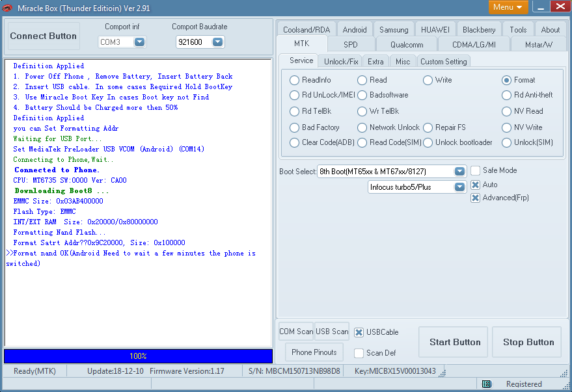Select the Rd TelBk radio option

coord(294,111)
